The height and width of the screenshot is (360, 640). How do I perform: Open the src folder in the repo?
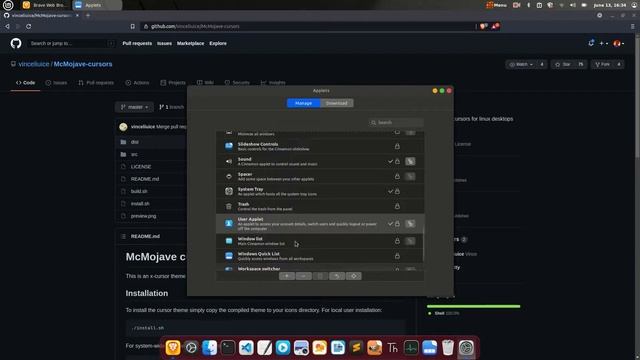coord(134,154)
